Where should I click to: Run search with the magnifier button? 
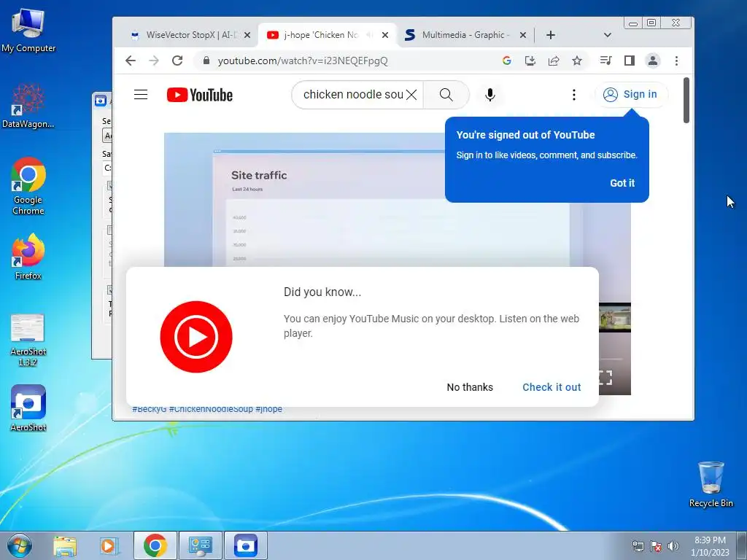(446, 95)
